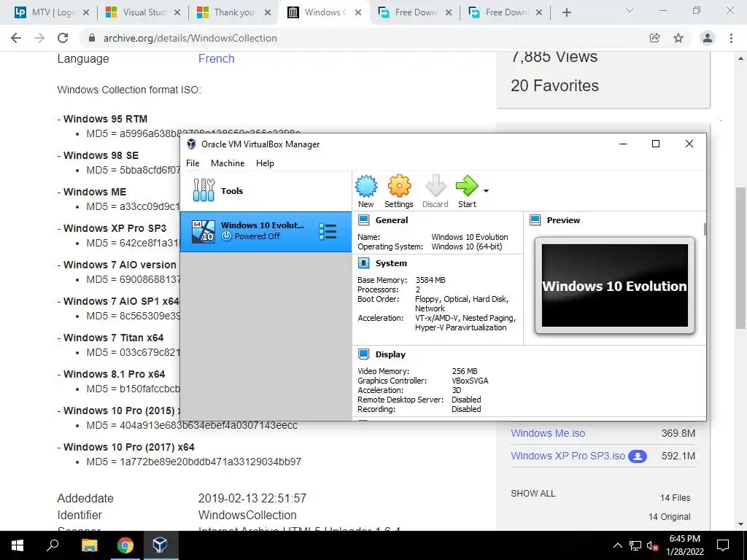Select the Windows 10 Evolution VM entry
This screenshot has width=747, height=560.
pos(266,231)
